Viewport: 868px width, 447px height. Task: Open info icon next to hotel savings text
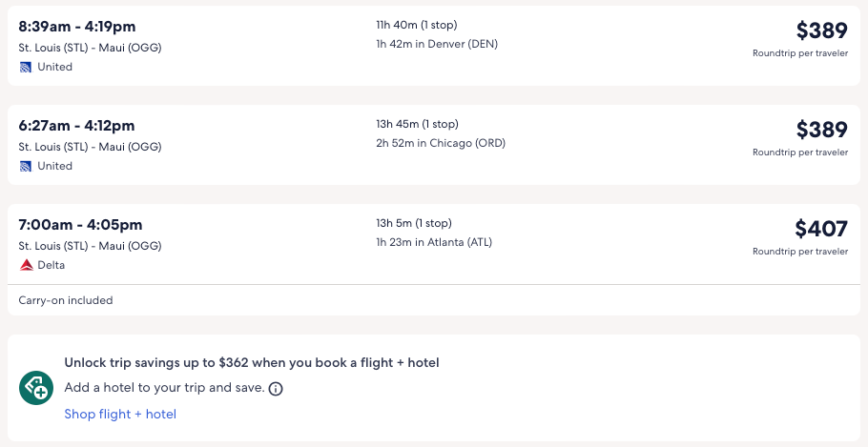pyautogui.click(x=276, y=389)
